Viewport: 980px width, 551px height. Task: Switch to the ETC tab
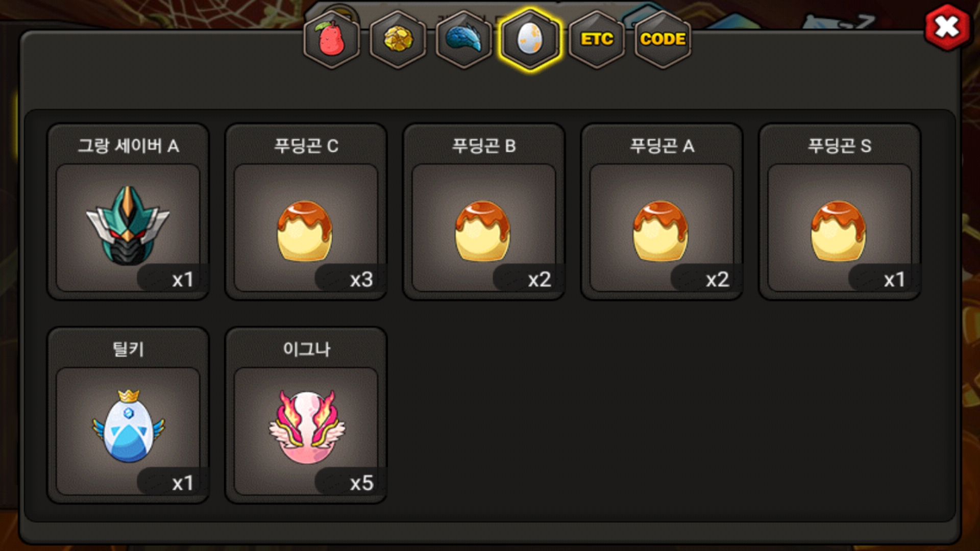[597, 39]
